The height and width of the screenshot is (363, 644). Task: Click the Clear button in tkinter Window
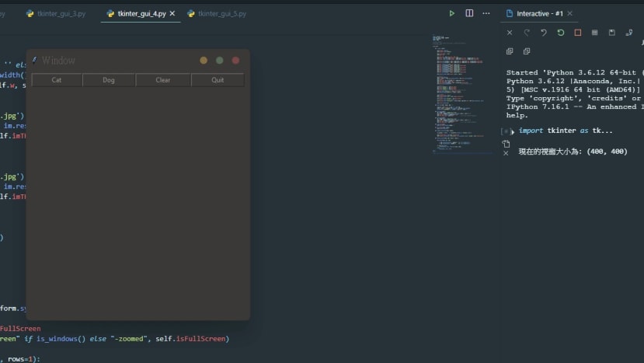(x=163, y=80)
